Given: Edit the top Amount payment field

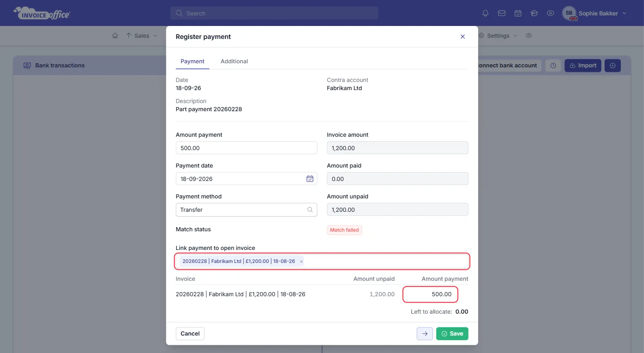Looking at the screenshot, I should click(x=246, y=148).
